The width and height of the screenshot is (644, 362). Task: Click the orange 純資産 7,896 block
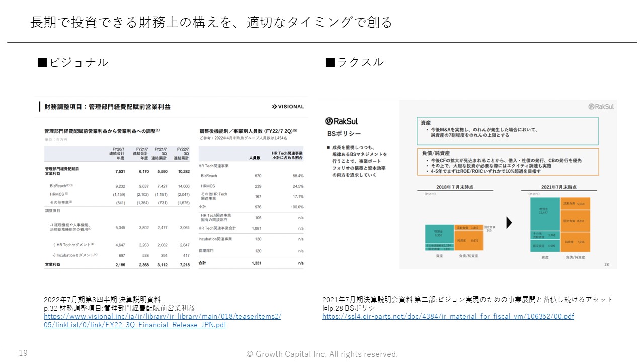click(x=575, y=242)
